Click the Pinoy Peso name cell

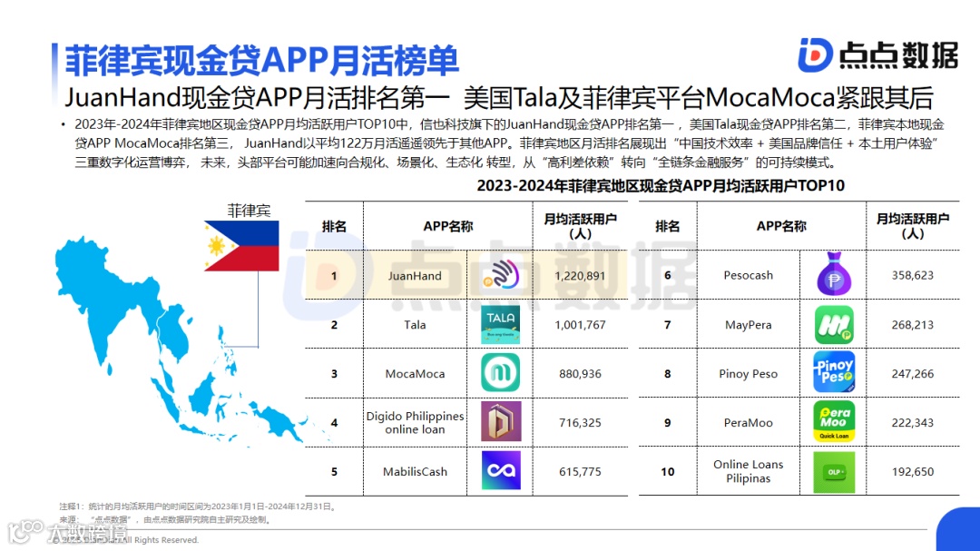click(748, 373)
